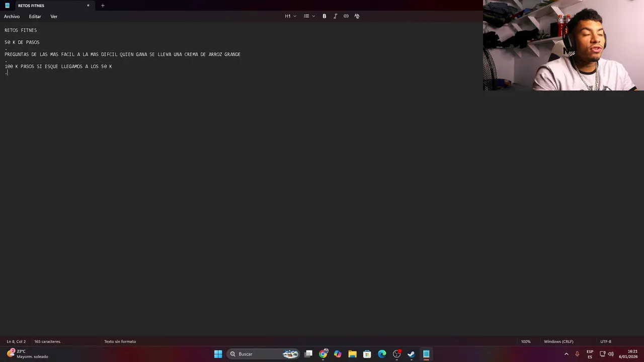Clear formatting with the toolbar icon
644x362 pixels.
pyautogui.click(x=357, y=16)
